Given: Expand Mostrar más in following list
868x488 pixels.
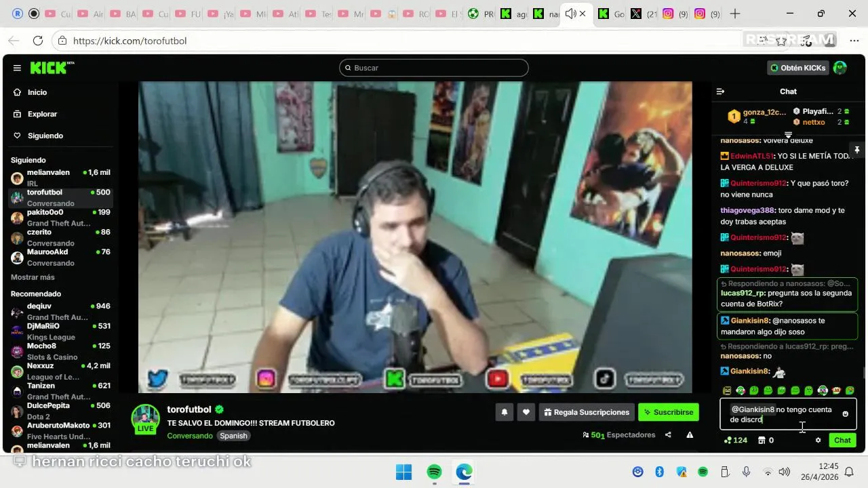Looking at the screenshot, I should pyautogui.click(x=33, y=277).
